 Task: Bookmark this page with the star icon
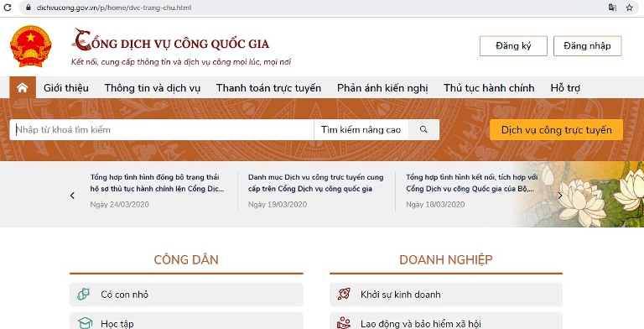pos(630,8)
